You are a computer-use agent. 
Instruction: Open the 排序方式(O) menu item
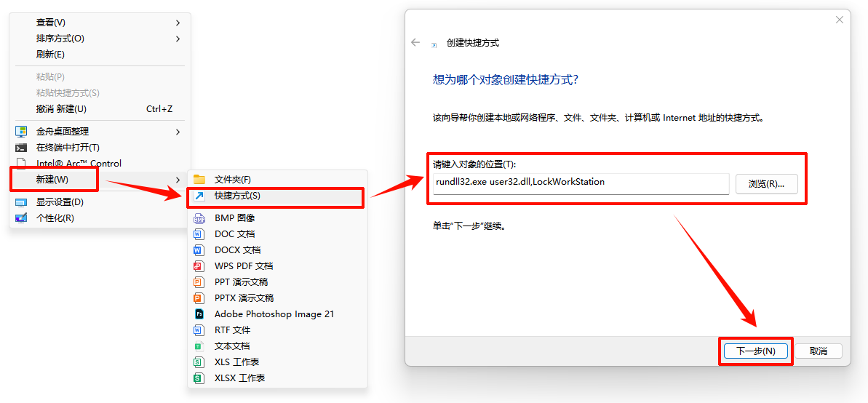tap(100, 39)
